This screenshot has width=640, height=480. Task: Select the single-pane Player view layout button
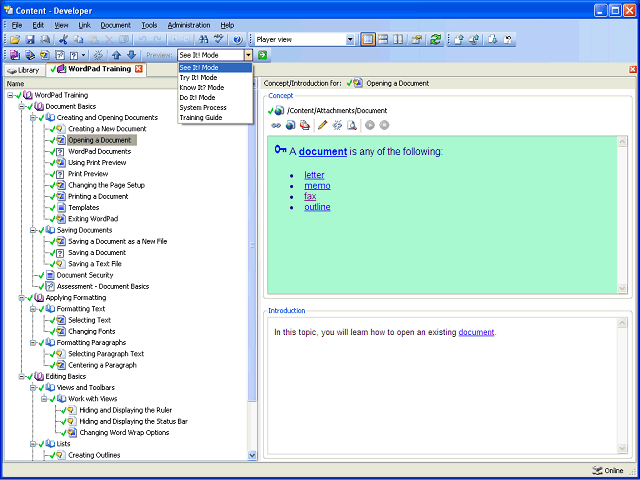coord(368,40)
